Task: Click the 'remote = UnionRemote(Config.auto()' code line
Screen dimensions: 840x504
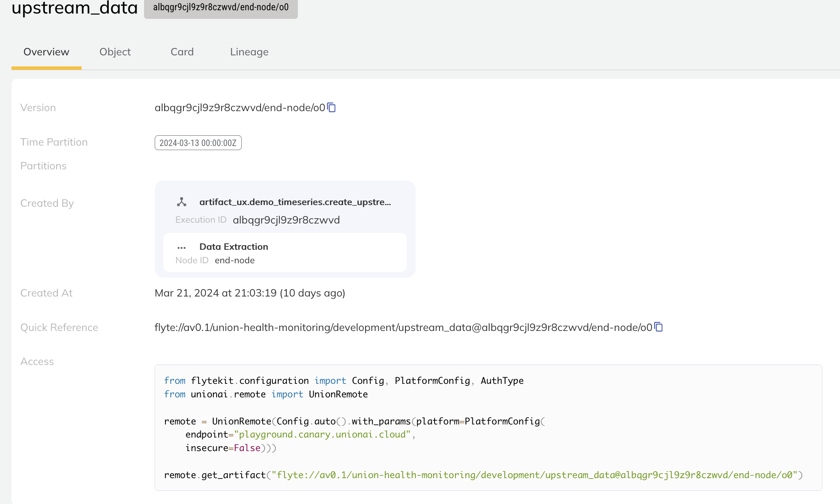Action: (354, 421)
